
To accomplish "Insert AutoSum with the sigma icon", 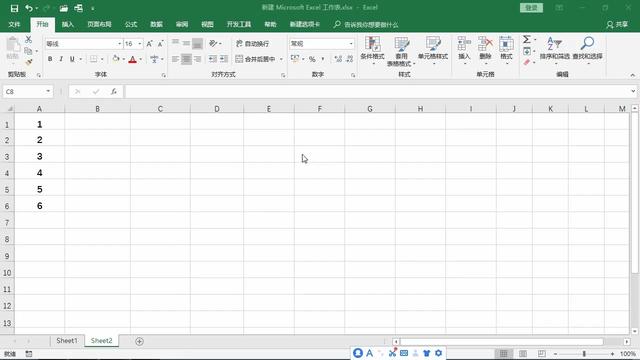I will [527, 40].
